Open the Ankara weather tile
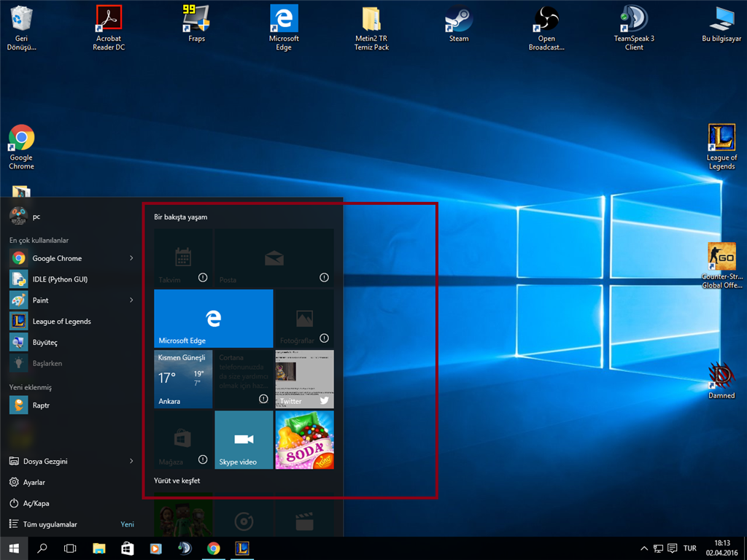 [x=183, y=379]
